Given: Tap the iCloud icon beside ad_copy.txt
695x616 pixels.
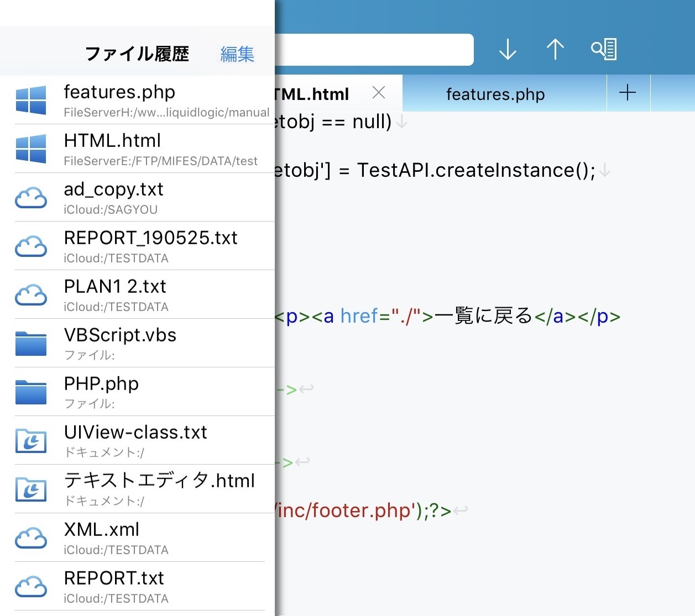Looking at the screenshot, I should tap(31, 197).
